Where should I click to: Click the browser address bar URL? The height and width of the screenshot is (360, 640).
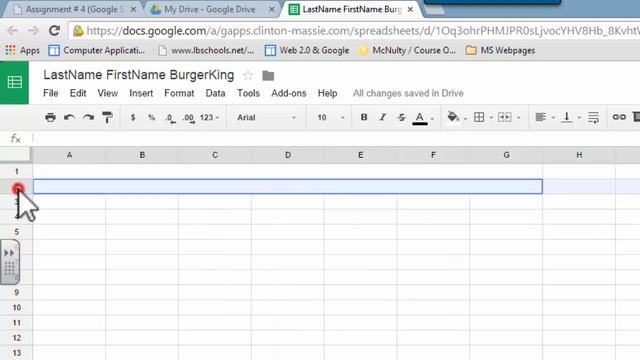(x=362, y=31)
